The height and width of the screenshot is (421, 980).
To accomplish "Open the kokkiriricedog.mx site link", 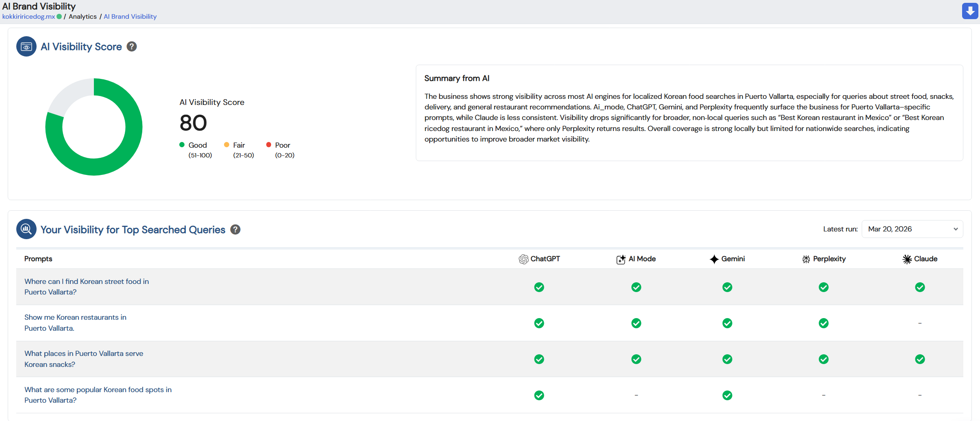I will [x=28, y=17].
